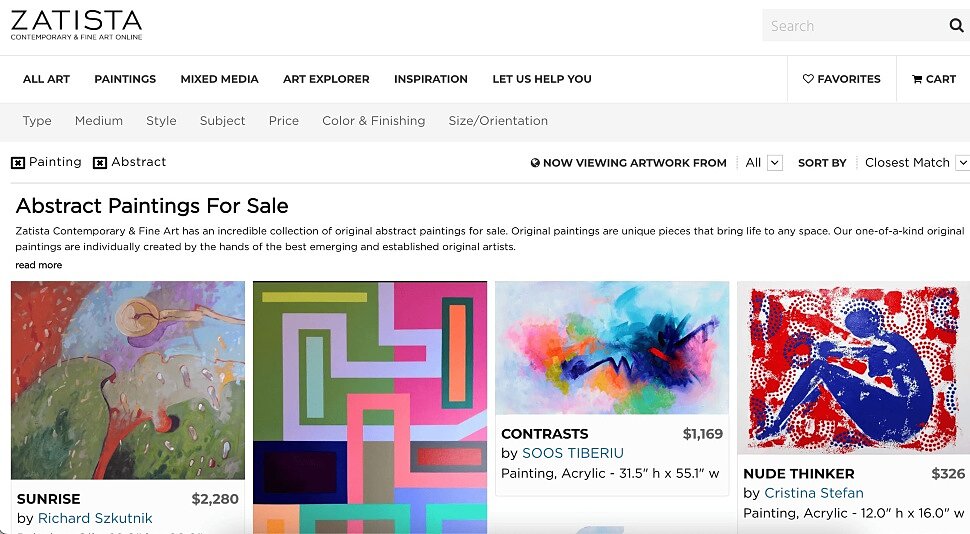Expand the Medium filter menu
The image size is (970, 534).
pos(99,121)
